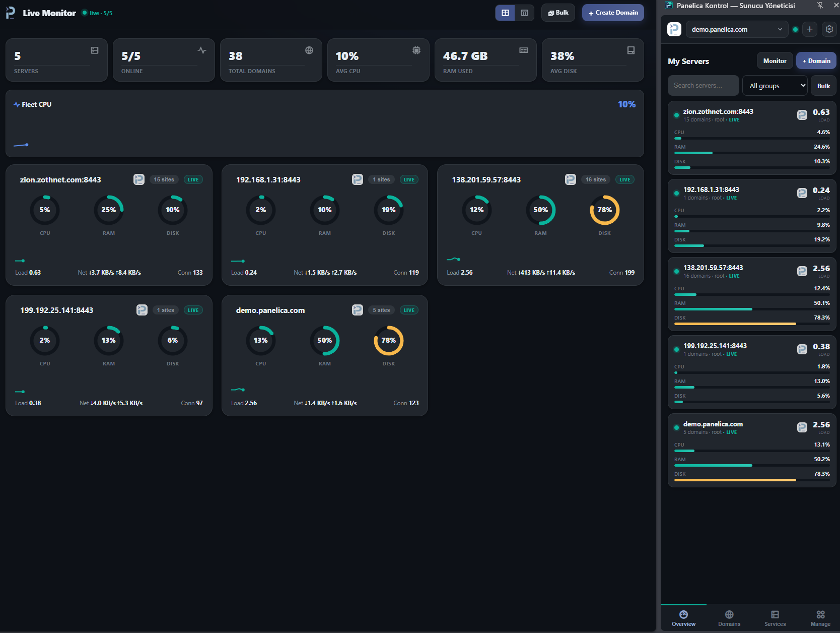The height and width of the screenshot is (633, 840).
Task: Click the Avg Disk drive icon
Action: tap(631, 50)
